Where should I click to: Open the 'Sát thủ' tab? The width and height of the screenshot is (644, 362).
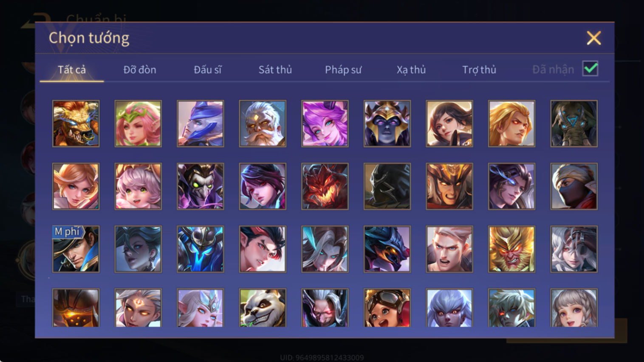(x=275, y=70)
